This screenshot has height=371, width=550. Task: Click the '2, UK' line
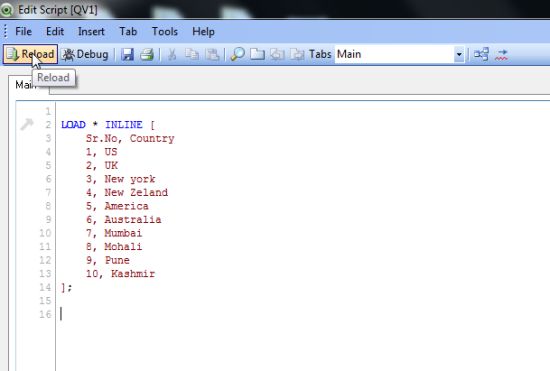point(102,166)
